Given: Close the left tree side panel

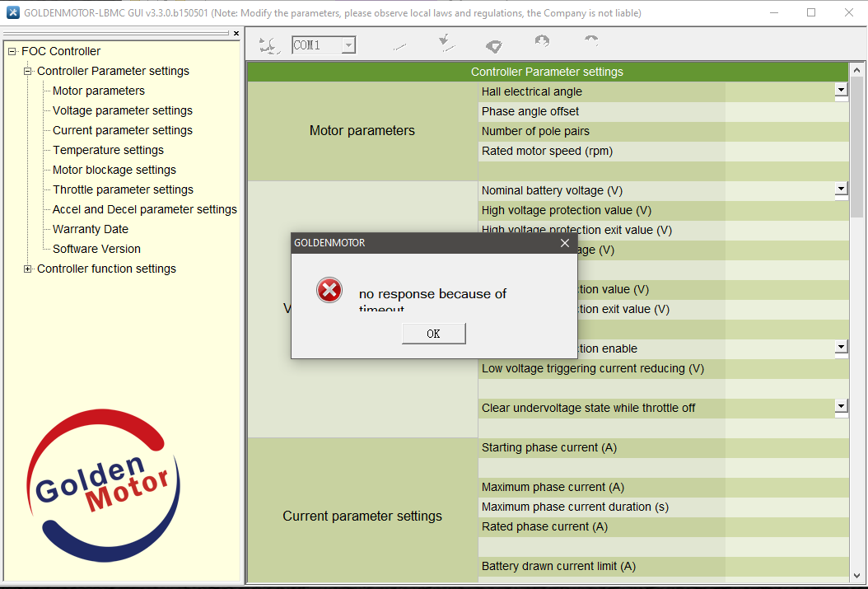Looking at the screenshot, I should coord(236,34).
